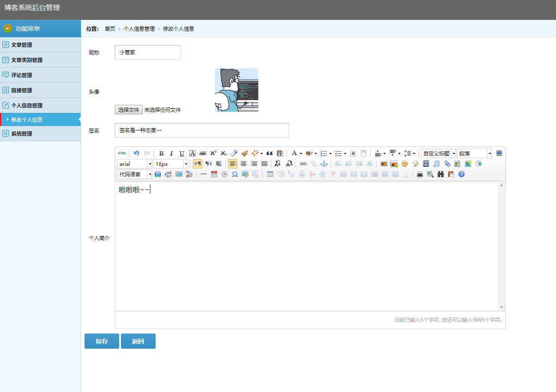Click the 签名 text input field
Screen dimensions: 556x392
tap(202, 130)
